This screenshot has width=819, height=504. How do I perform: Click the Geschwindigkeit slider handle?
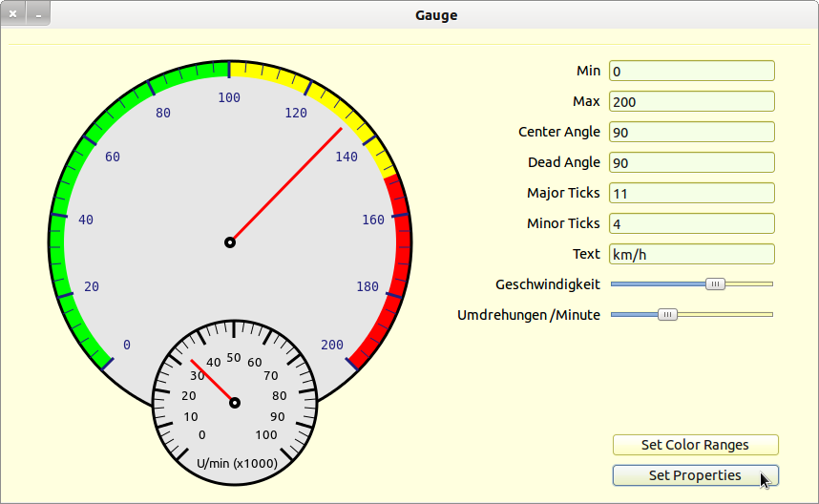pyautogui.click(x=715, y=283)
